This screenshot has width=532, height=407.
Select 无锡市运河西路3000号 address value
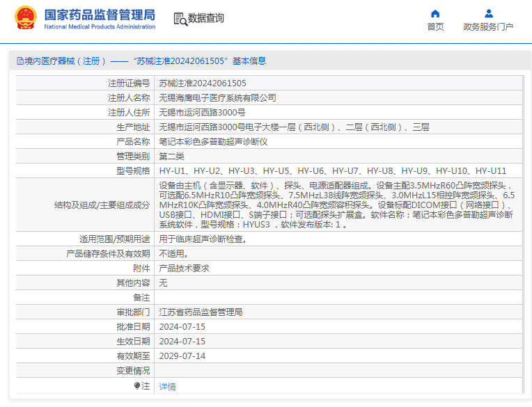202,113
